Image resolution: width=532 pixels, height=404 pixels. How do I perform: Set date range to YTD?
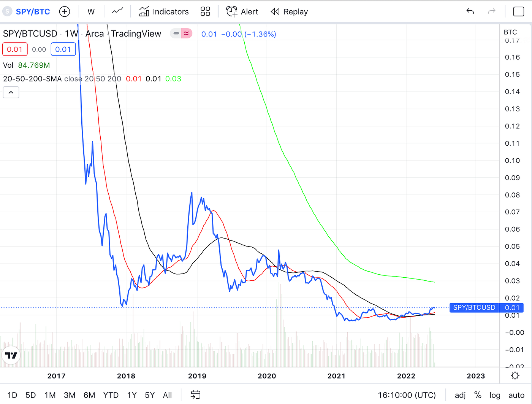pyautogui.click(x=111, y=395)
